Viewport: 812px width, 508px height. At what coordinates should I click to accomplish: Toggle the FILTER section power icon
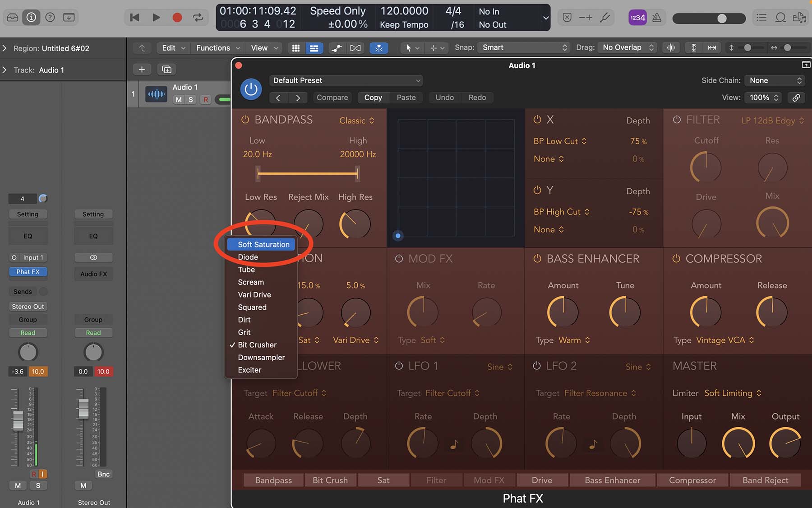click(x=677, y=120)
